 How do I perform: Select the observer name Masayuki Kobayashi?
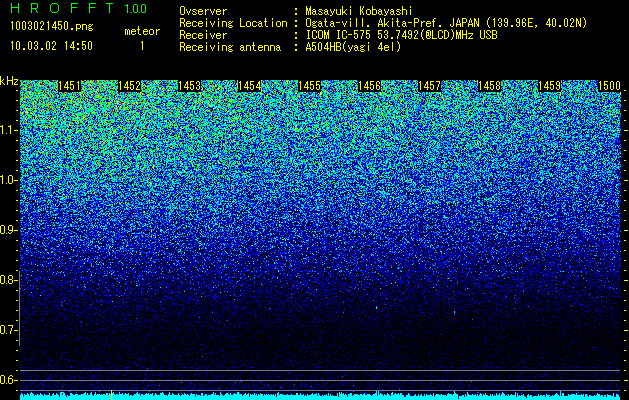[359, 11]
